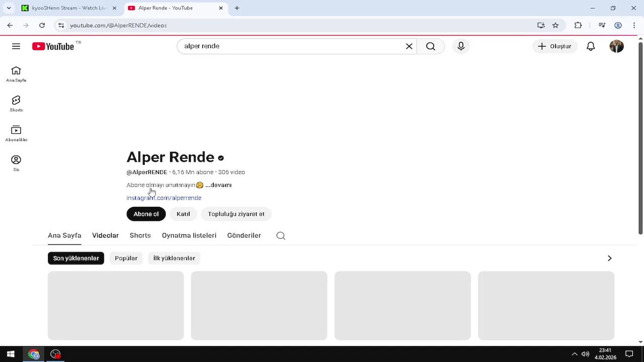The height and width of the screenshot is (362, 644).
Task: Open the Chrome profile icon
Action: (618, 25)
